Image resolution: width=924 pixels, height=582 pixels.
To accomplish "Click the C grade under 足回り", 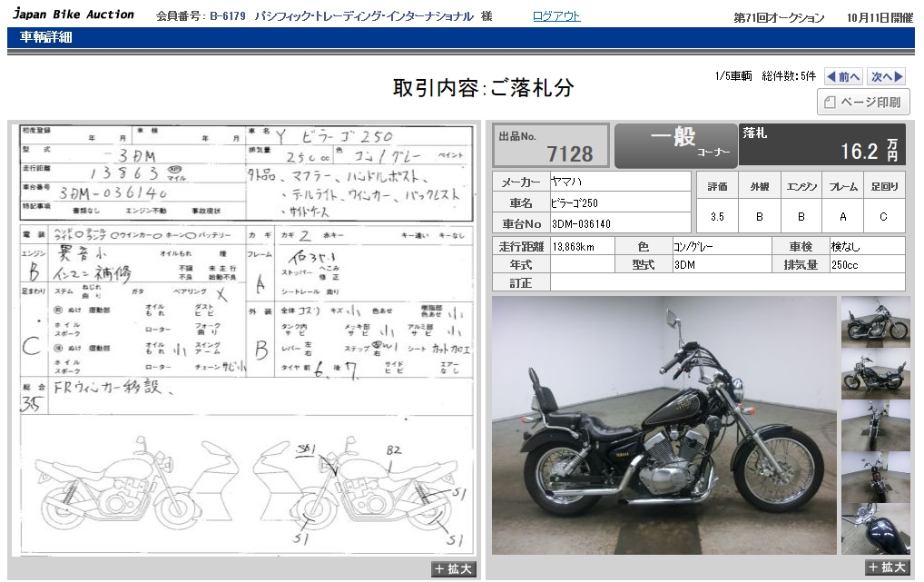I will [883, 216].
